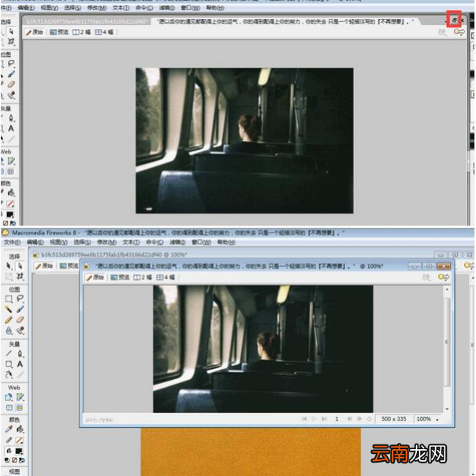
Task: Switch upper window document to 预览 view
Action: [59, 32]
